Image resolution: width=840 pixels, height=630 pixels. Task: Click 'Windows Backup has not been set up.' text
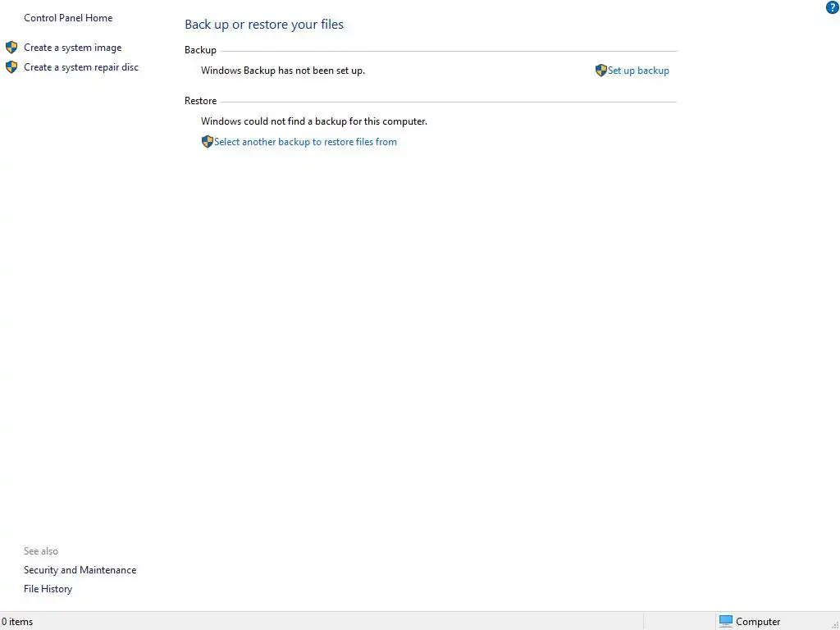tap(283, 71)
